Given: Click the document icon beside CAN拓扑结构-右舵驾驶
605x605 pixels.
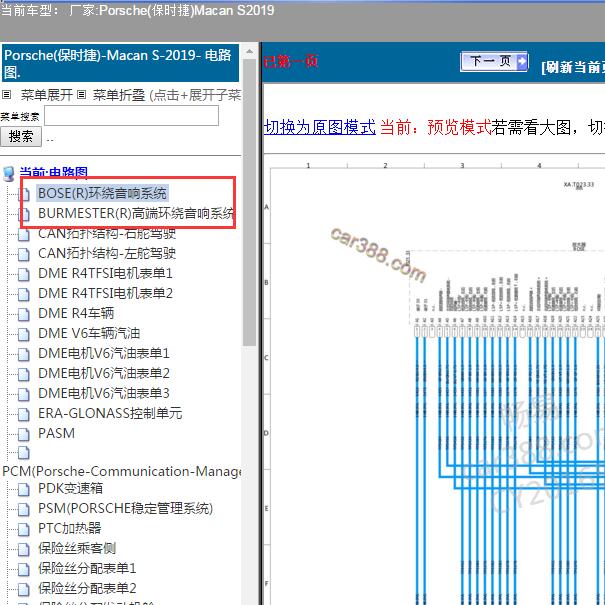Looking at the screenshot, I should click(x=24, y=234).
